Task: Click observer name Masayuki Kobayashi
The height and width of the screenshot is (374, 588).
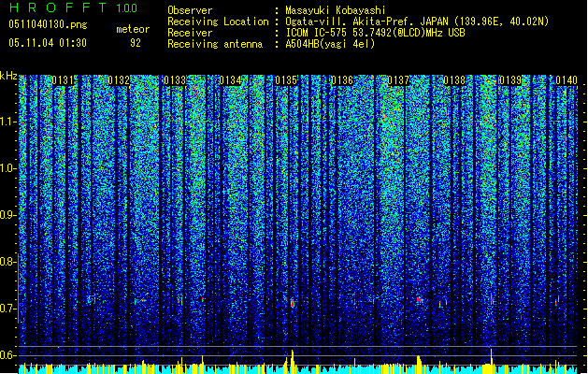Action: click(336, 10)
